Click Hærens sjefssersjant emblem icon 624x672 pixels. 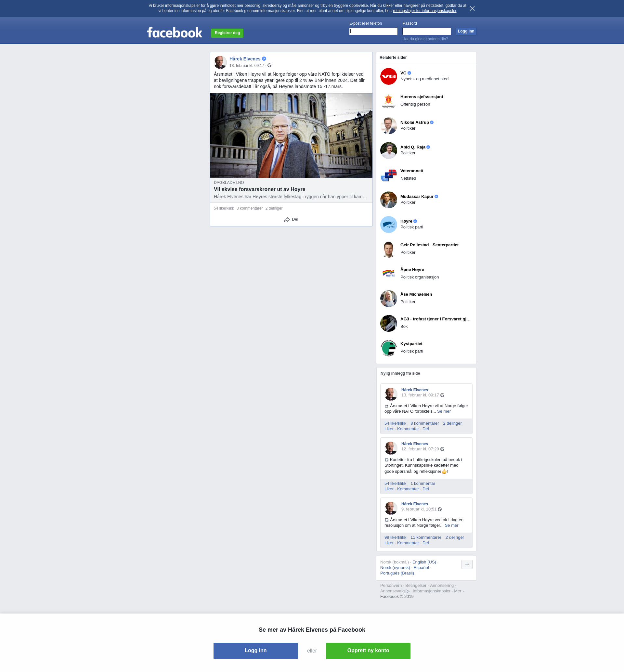(388, 101)
